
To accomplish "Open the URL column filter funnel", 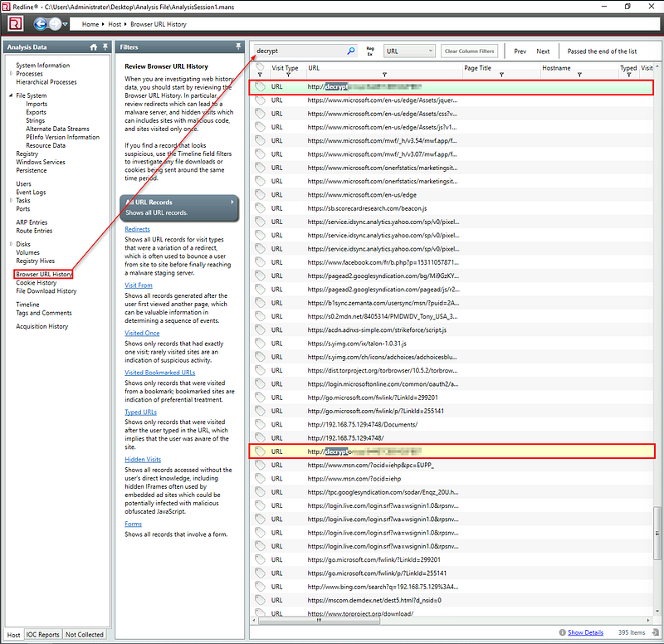I will point(384,75).
